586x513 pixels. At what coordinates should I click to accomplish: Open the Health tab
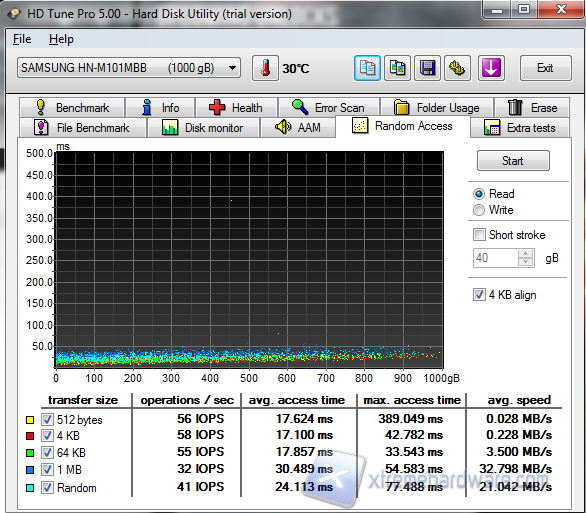236,108
